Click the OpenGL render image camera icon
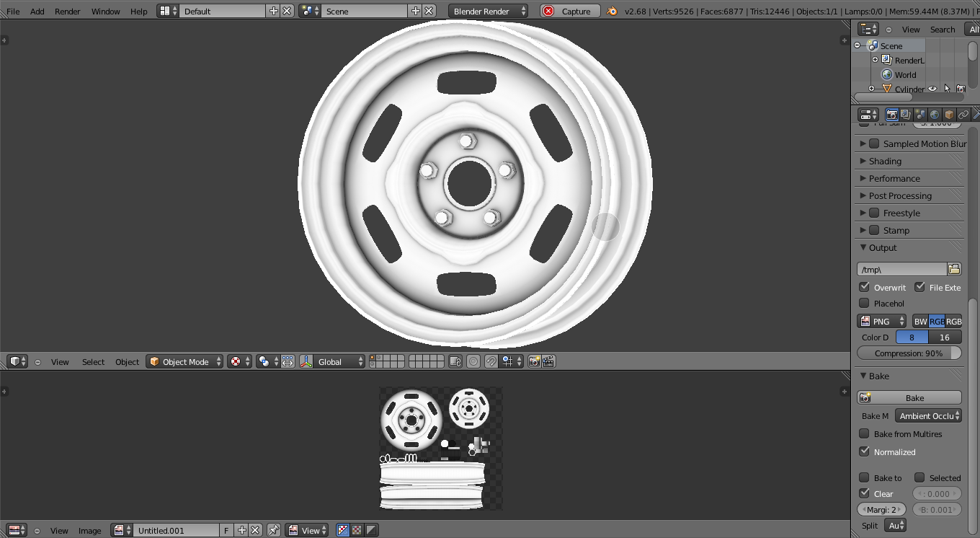The image size is (980, 538). pyautogui.click(x=534, y=361)
